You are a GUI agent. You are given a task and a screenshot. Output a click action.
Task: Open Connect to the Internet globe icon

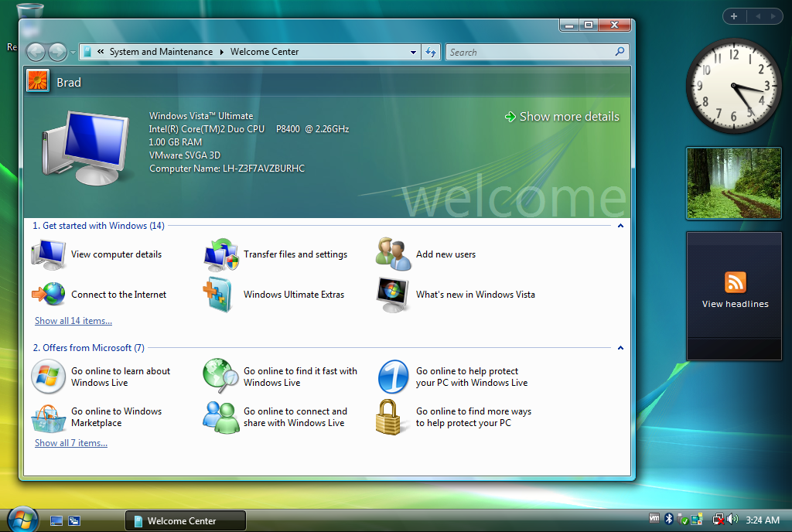click(48, 295)
